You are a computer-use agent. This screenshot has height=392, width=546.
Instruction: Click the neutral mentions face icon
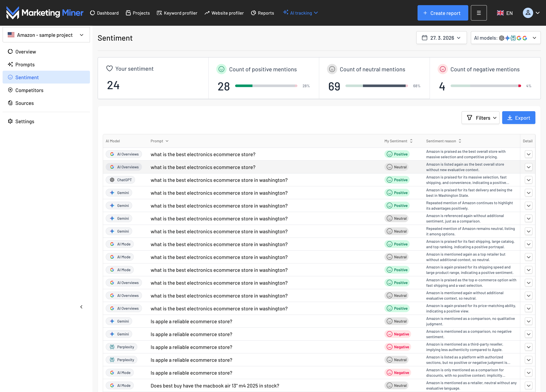coord(332,69)
